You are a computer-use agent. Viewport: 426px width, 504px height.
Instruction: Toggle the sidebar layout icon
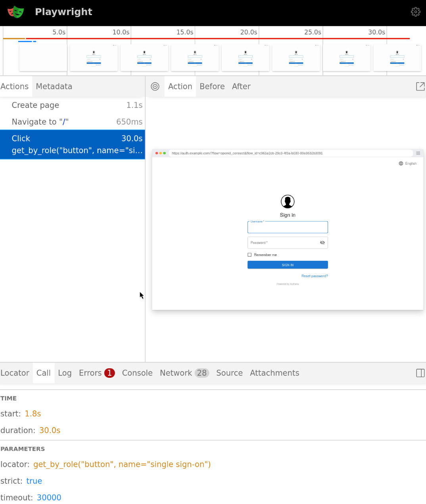point(420,373)
